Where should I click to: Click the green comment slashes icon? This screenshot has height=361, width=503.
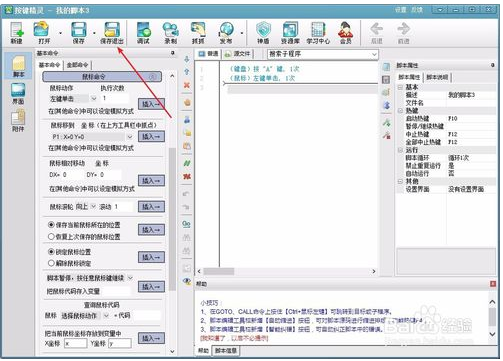tap(187, 163)
